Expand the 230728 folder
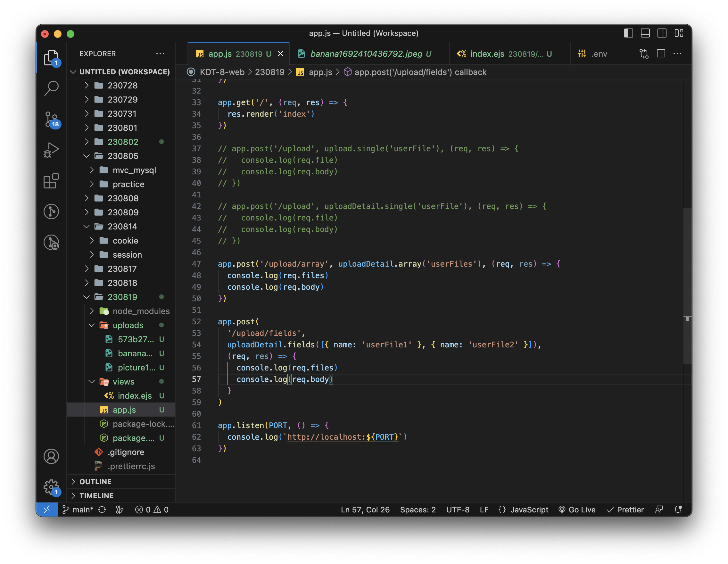The image size is (728, 564). coord(121,86)
